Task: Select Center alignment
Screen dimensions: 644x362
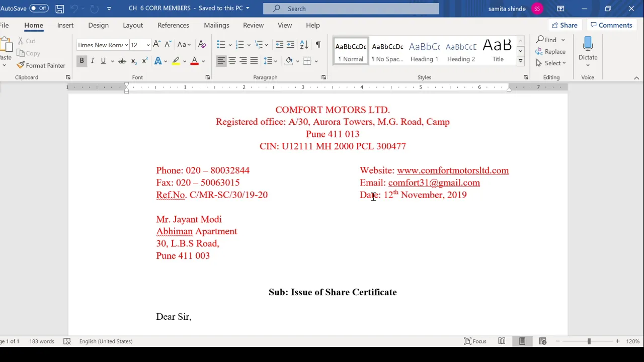Action: 232,61
